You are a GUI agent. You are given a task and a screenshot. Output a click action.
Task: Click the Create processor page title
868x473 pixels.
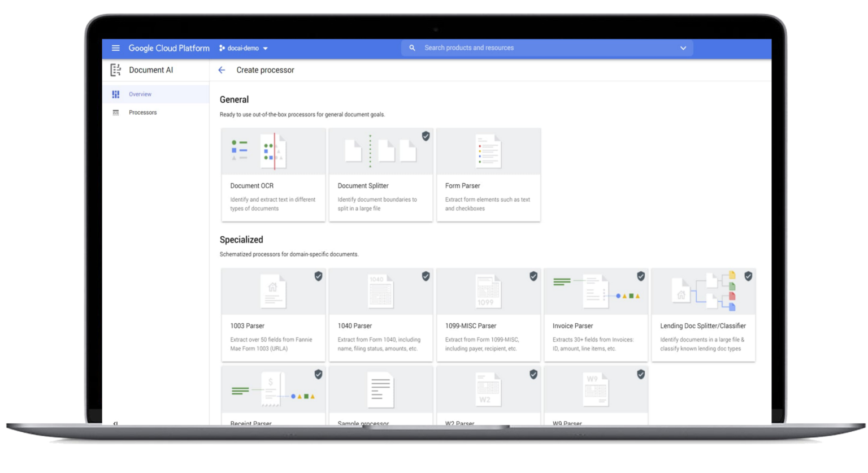(x=265, y=70)
